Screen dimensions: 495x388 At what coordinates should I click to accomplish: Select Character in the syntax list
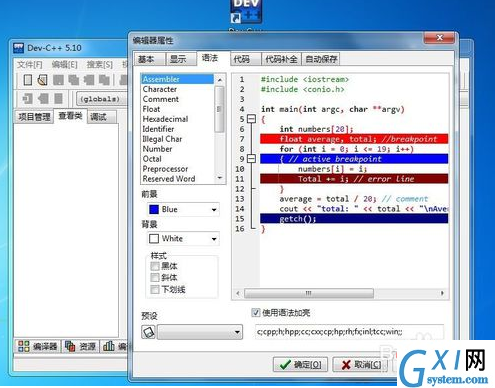(x=177, y=89)
